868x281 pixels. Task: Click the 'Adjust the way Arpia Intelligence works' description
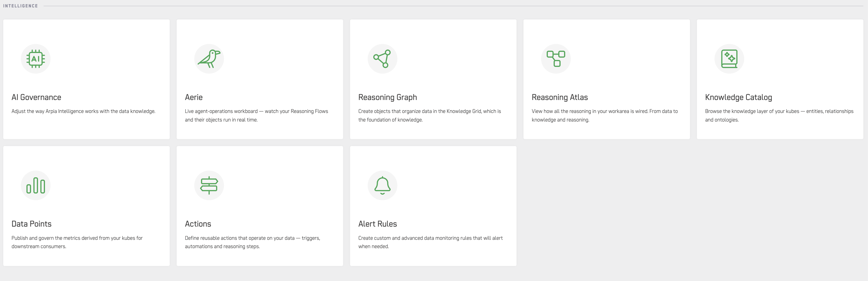pos(83,111)
